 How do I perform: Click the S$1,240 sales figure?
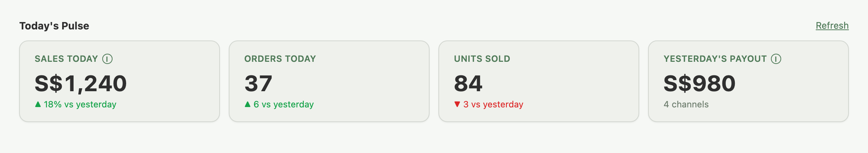pos(81,83)
